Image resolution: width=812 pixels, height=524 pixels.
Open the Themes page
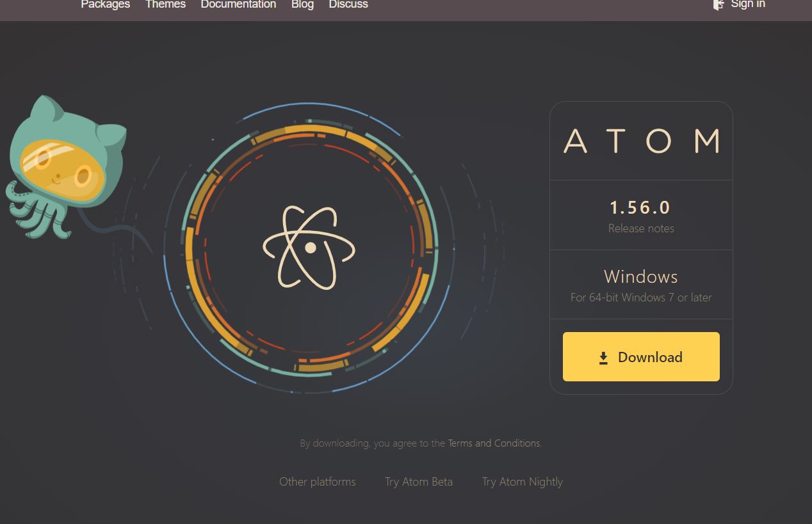pyautogui.click(x=165, y=4)
